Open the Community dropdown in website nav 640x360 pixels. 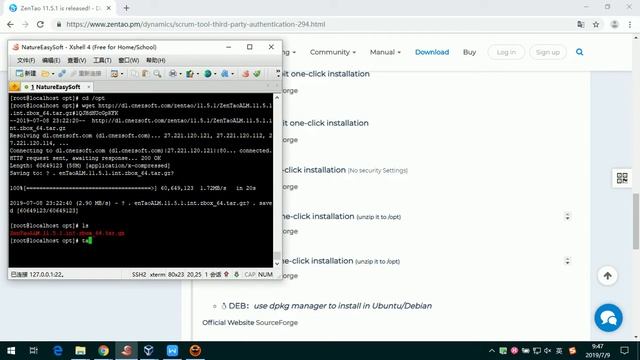pos(333,52)
